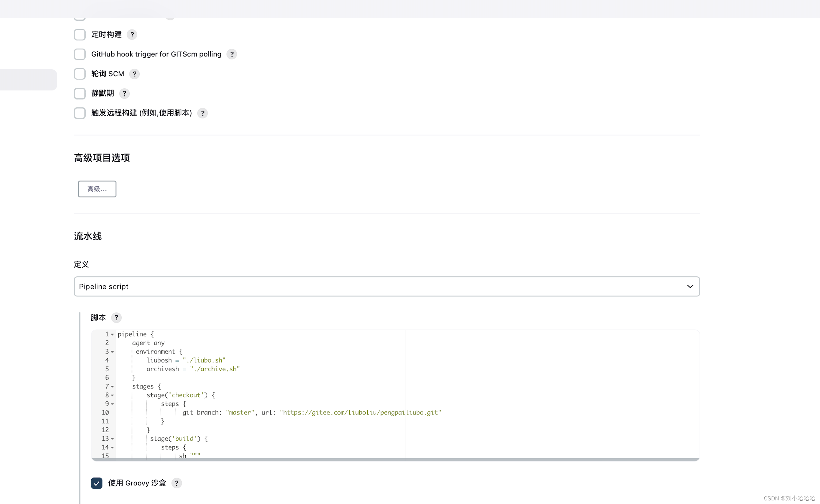Fold stages block at line 7

pos(112,387)
